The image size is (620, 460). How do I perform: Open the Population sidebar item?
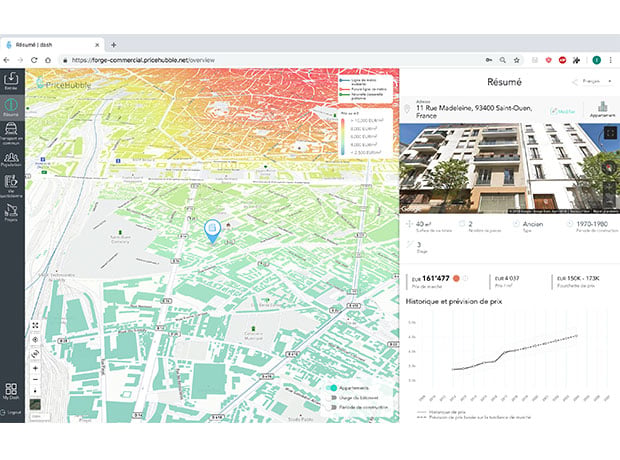[11, 159]
